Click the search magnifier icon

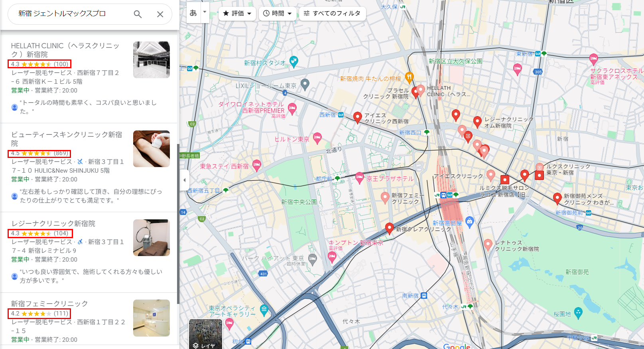[138, 14]
